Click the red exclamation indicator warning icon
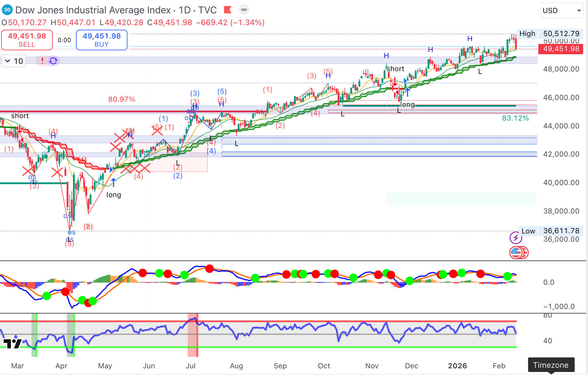This screenshot has height=375, width=588. tap(42, 61)
